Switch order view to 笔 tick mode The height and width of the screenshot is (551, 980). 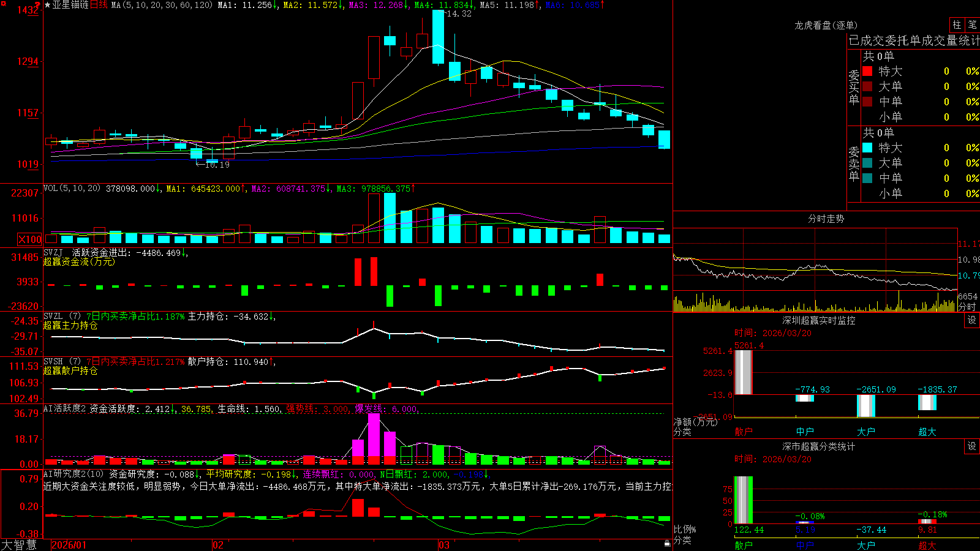pyautogui.click(x=972, y=25)
